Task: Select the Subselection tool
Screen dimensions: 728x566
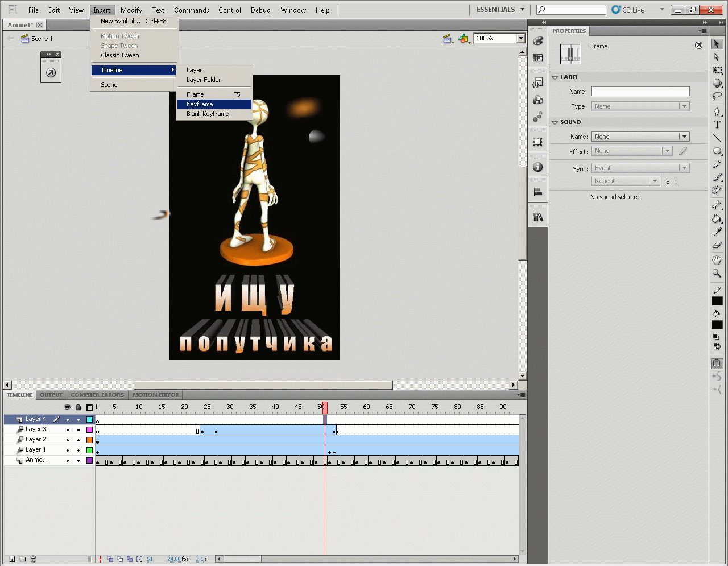Action: point(717,57)
